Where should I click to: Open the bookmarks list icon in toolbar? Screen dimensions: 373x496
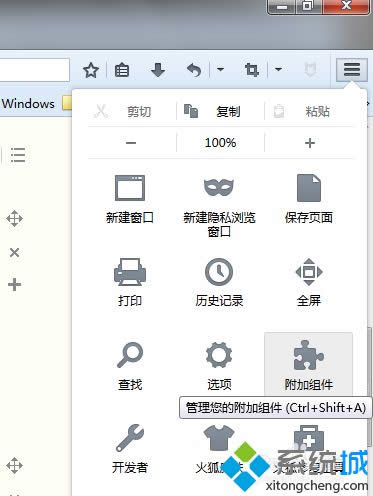[122, 70]
